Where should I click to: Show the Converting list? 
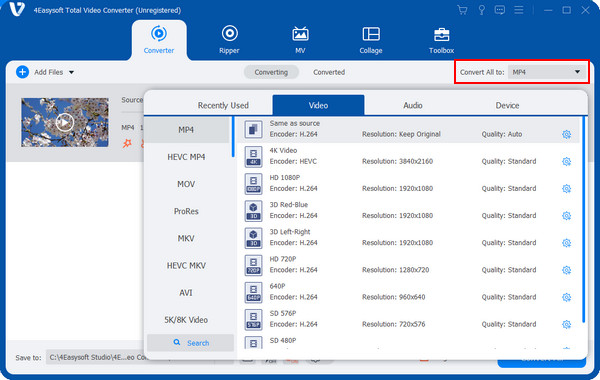coord(271,72)
